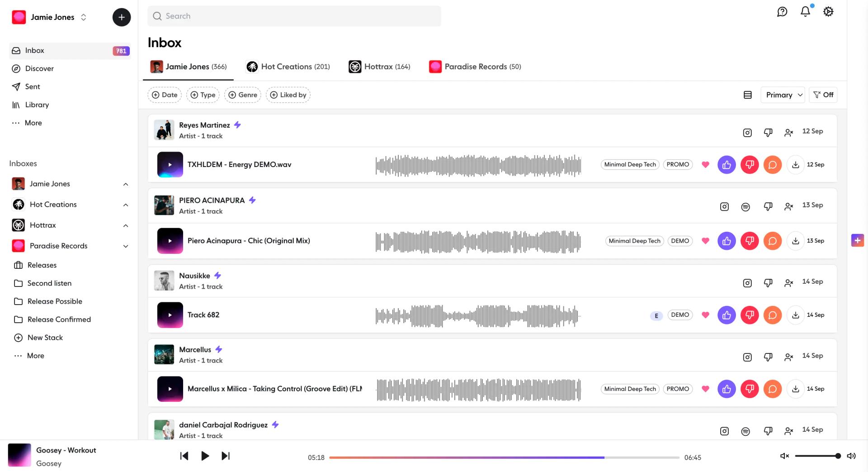Open daniel Carbajal Rodriguez Spotify link

[745, 431]
